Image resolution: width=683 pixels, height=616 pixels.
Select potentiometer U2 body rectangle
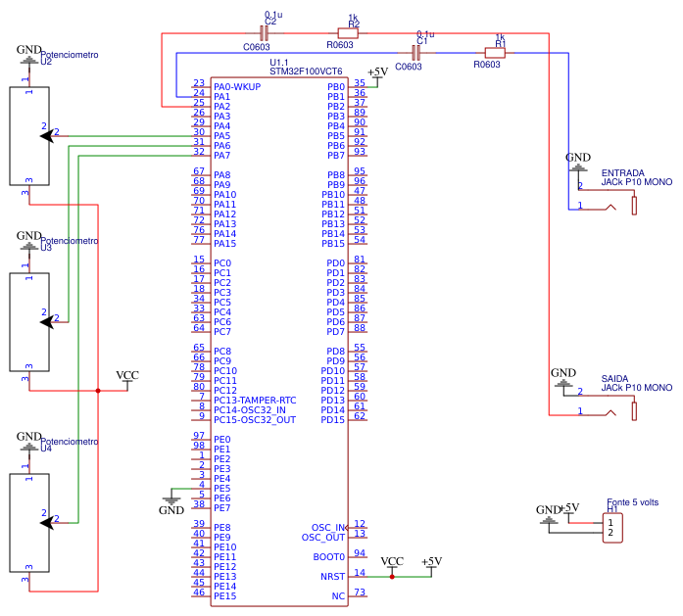coord(29,136)
